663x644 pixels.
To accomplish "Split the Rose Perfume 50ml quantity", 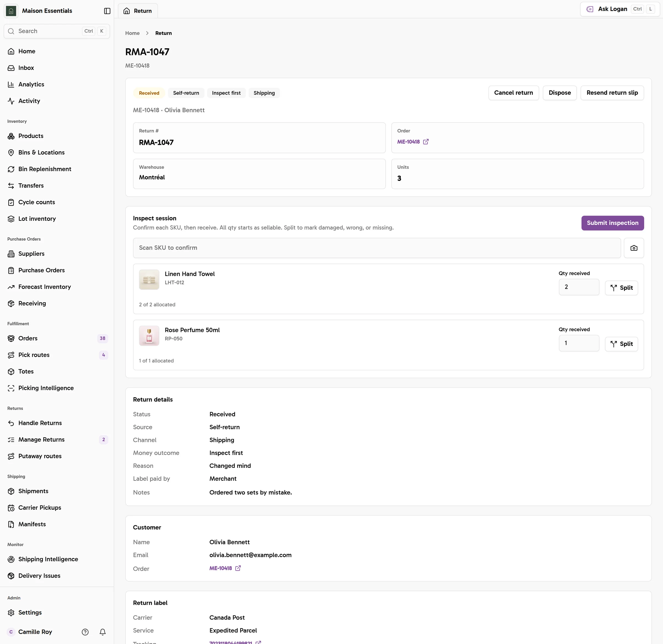I will [x=621, y=344].
